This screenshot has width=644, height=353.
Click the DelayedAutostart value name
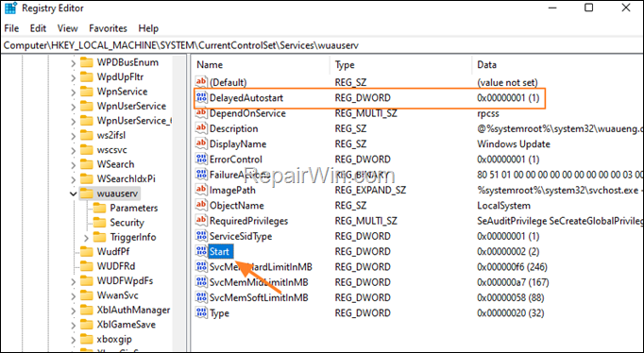click(x=246, y=98)
